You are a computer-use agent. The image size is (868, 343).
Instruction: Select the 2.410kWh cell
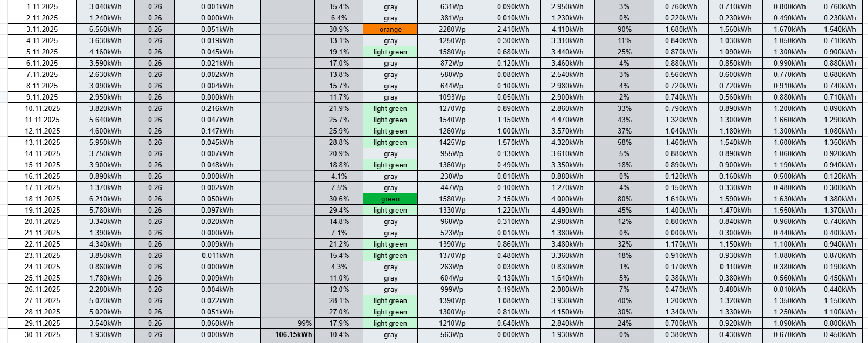[x=513, y=29]
